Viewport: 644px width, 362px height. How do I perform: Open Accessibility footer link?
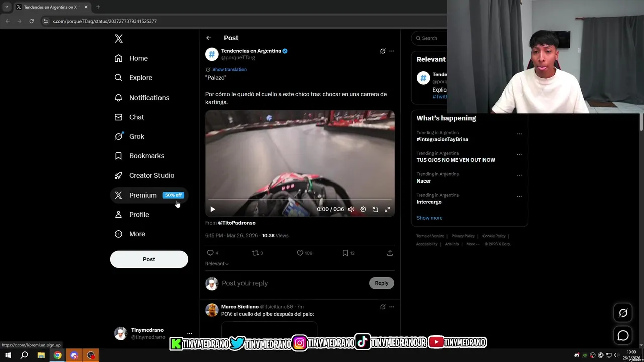pyautogui.click(x=427, y=244)
